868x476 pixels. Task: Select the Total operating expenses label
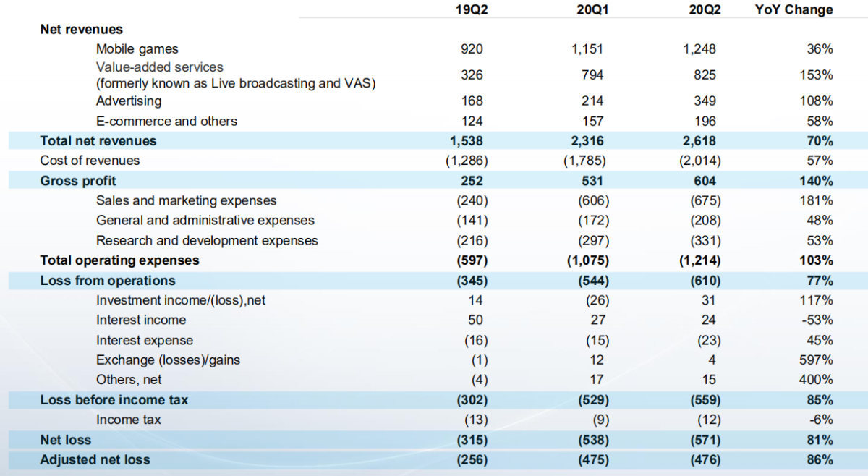[x=120, y=260]
